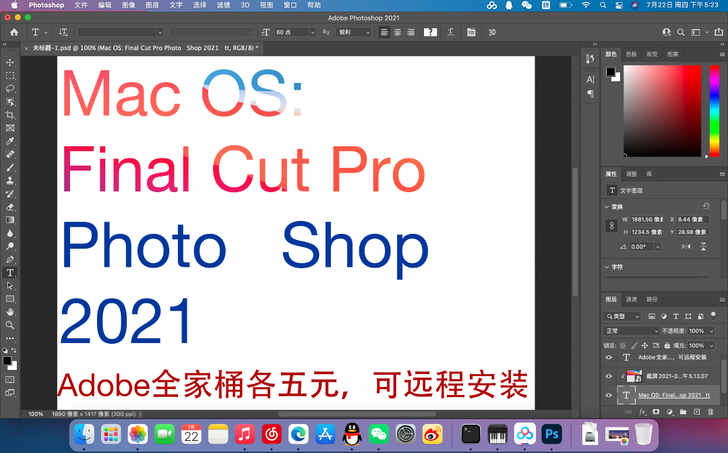Toggle layer filtering switch on or off
Image resolution: width=728 pixels, height=453 pixels.
tap(714, 316)
